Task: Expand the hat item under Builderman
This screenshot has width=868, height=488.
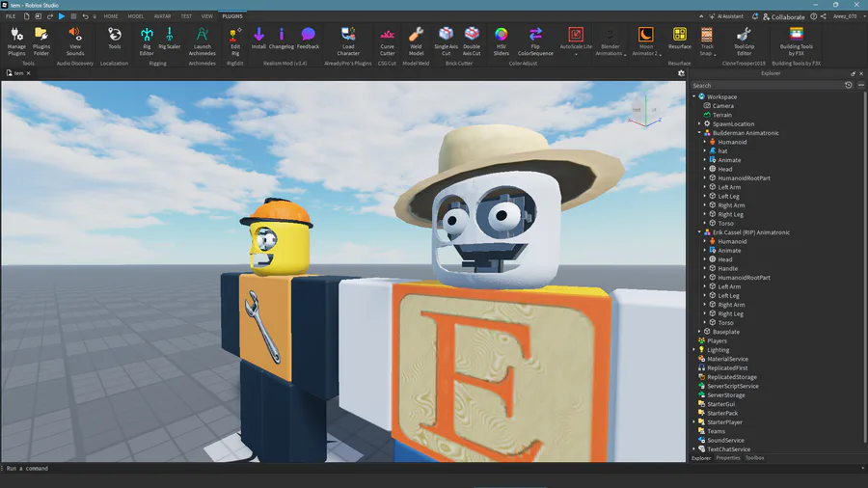Action: coord(705,150)
